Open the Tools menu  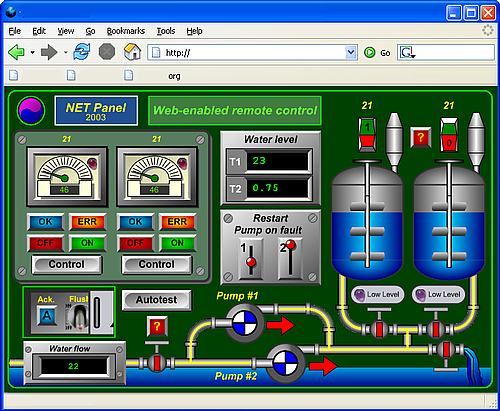click(166, 31)
